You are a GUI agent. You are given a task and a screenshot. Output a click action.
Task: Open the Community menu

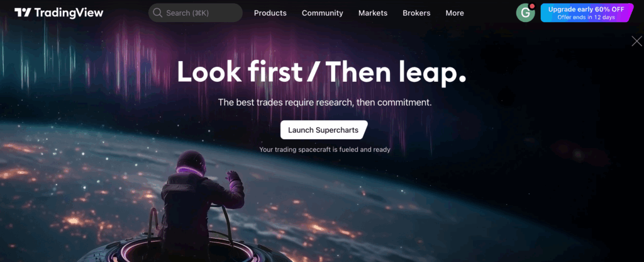pos(323,13)
